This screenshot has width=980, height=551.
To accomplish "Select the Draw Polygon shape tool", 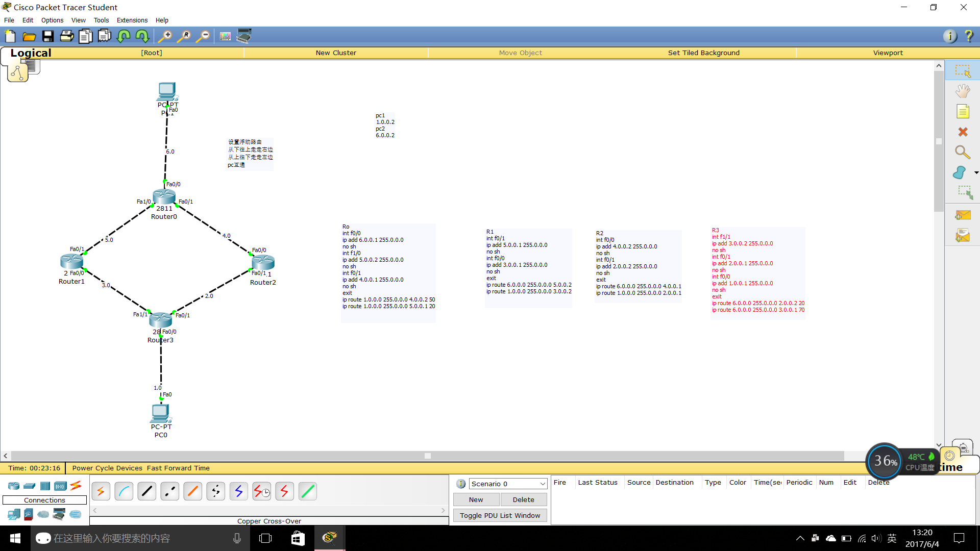I will pos(960,172).
